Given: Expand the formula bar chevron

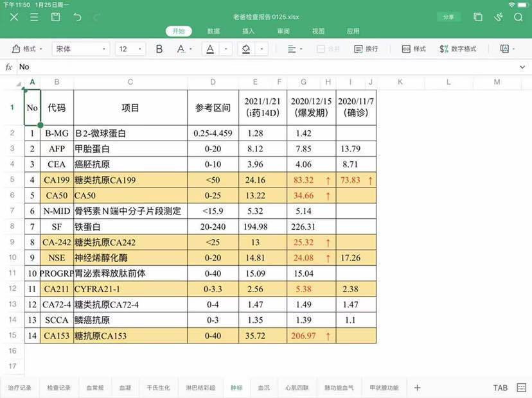Looking at the screenshot, I should [x=522, y=67].
